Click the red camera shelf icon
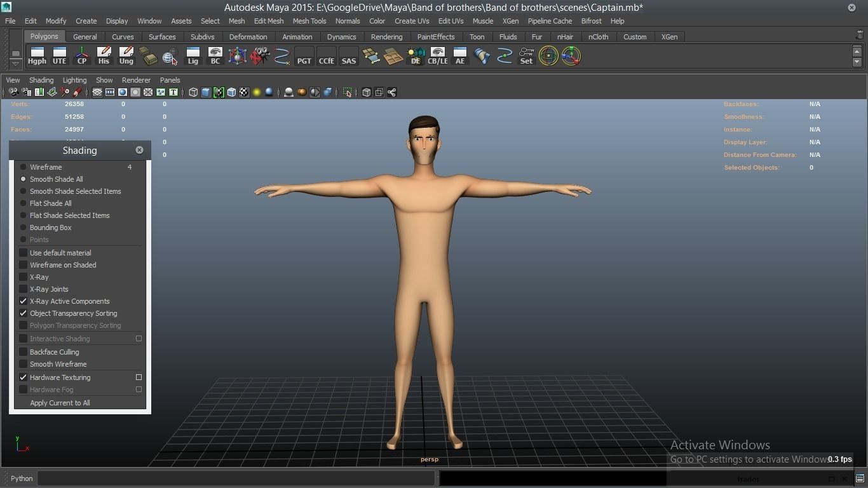 click(x=259, y=56)
